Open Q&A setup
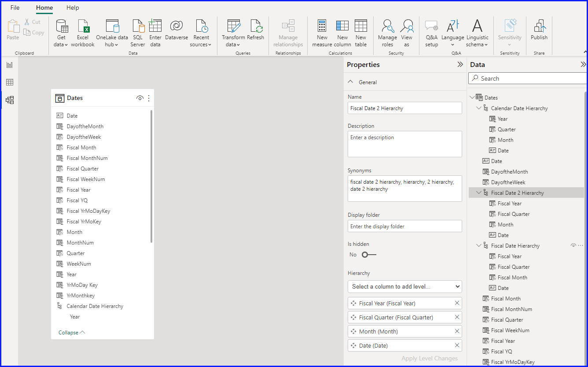This screenshot has width=588, height=367. (432, 33)
